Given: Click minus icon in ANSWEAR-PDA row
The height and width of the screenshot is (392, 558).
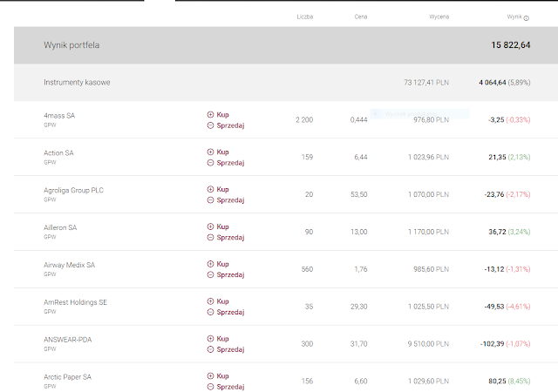Looking at the screenshot, I should [210, 349].
